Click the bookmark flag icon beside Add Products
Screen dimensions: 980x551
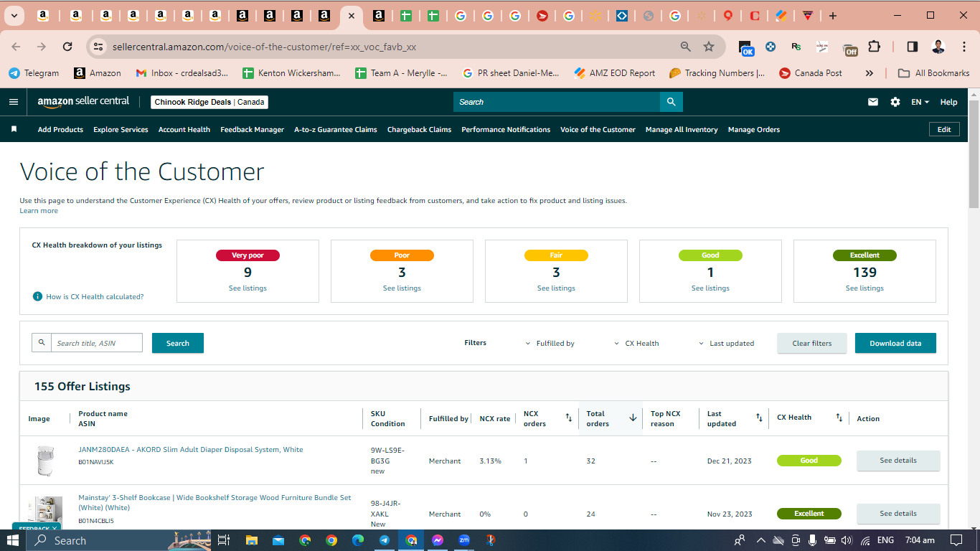tap(14, 129)
